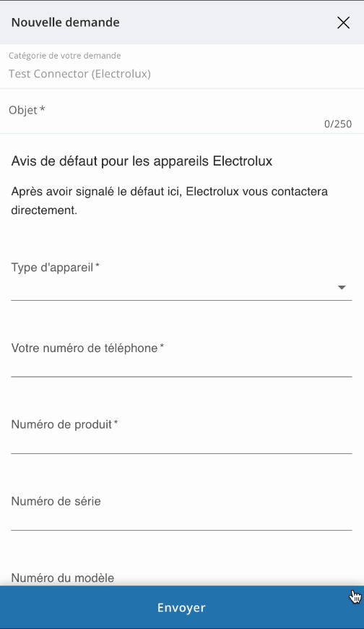Click the 0/250 character counter

[x=338, y=124]
